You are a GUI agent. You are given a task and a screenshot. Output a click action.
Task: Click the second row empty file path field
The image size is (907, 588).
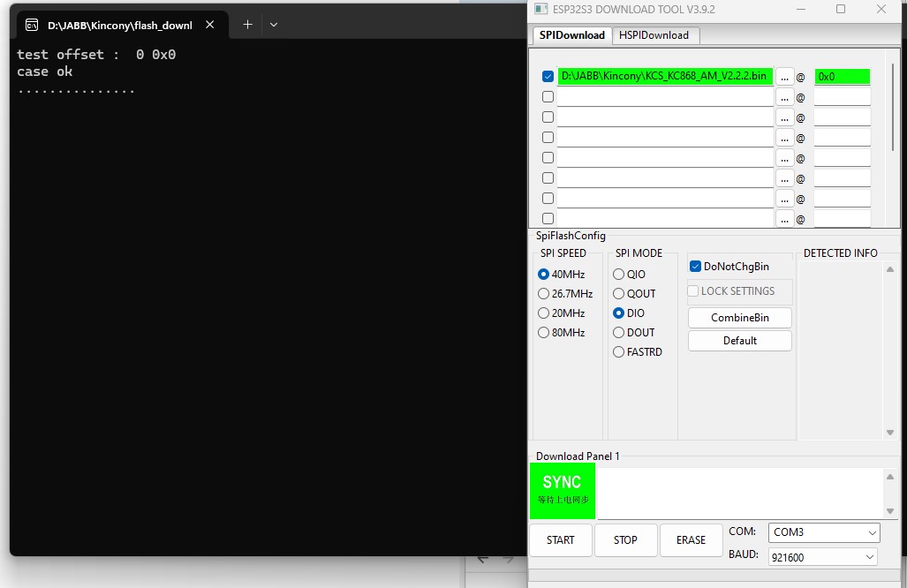coord(665,96)
